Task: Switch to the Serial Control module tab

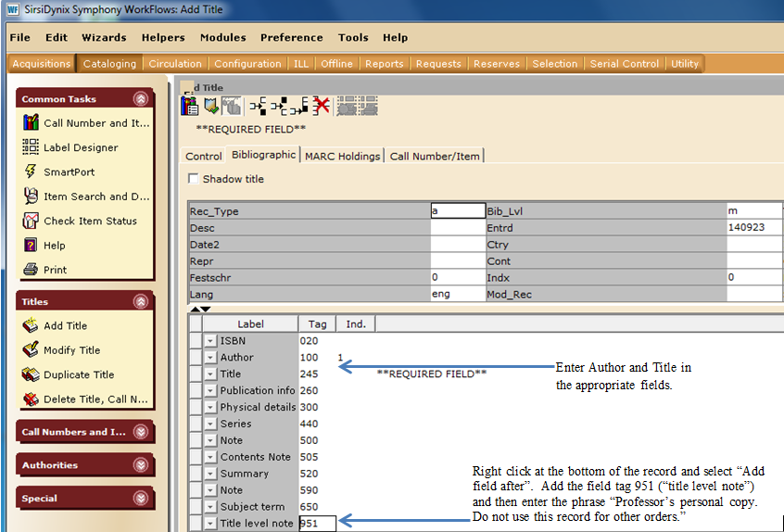Action: point(624,64)
